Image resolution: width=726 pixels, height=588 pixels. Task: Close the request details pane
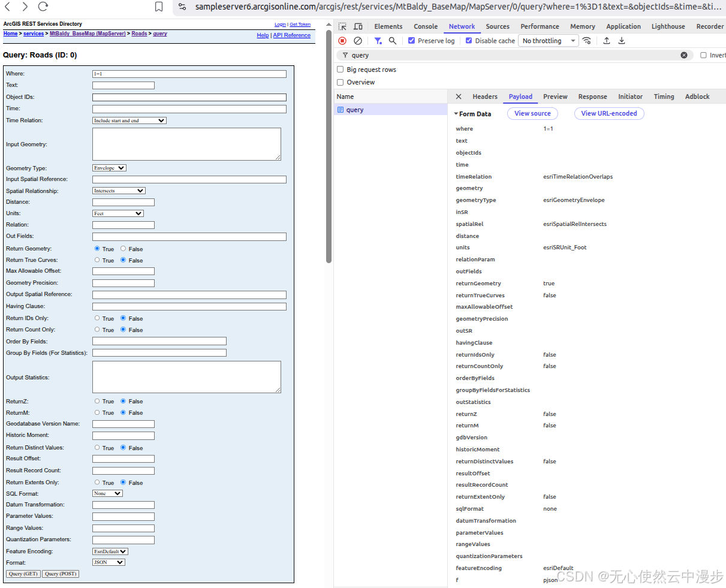(x=459, y=97)
